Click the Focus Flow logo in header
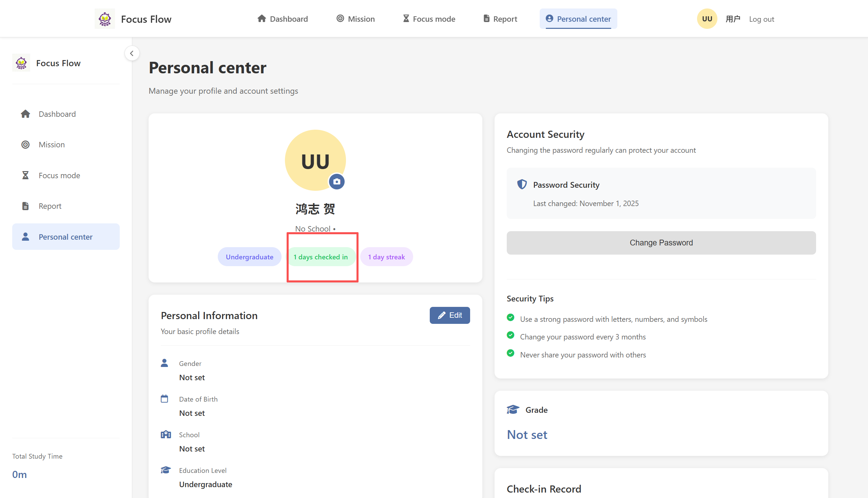The image size is (868, 498). click(x=104, y=19)
